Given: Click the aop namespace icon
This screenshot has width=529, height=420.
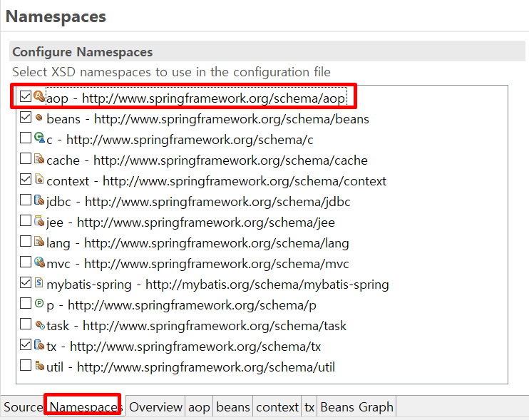Looking at the screenshot, I should point(39,96).
